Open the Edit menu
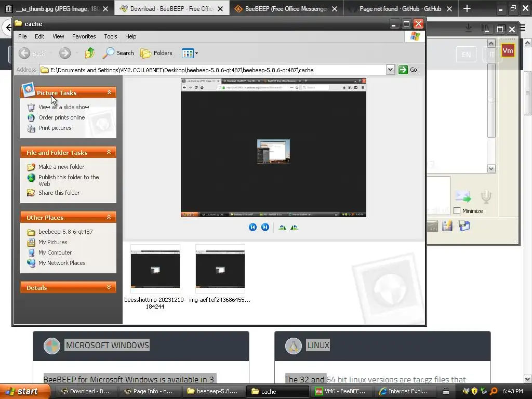532x399 pixels. [x=39, y=36]
